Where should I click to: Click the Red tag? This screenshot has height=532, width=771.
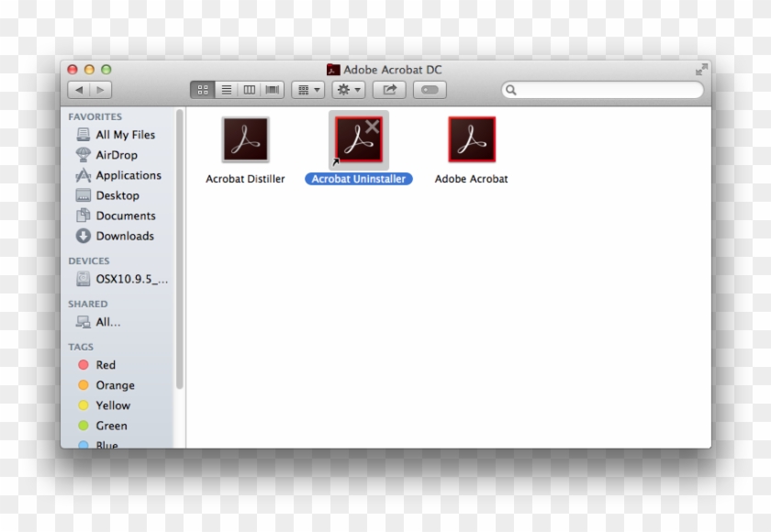tap(104, 365)
